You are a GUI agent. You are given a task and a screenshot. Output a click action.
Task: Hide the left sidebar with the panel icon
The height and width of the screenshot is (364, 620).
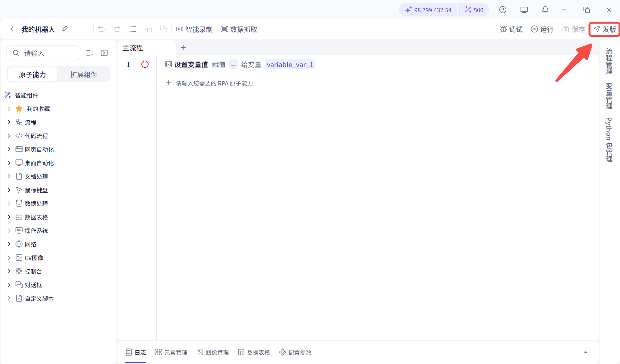click(104, 53)
